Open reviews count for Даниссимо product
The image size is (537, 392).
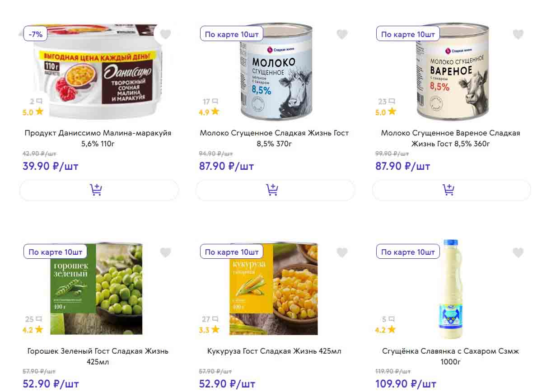pyautogui.click(x=36, y=102)
